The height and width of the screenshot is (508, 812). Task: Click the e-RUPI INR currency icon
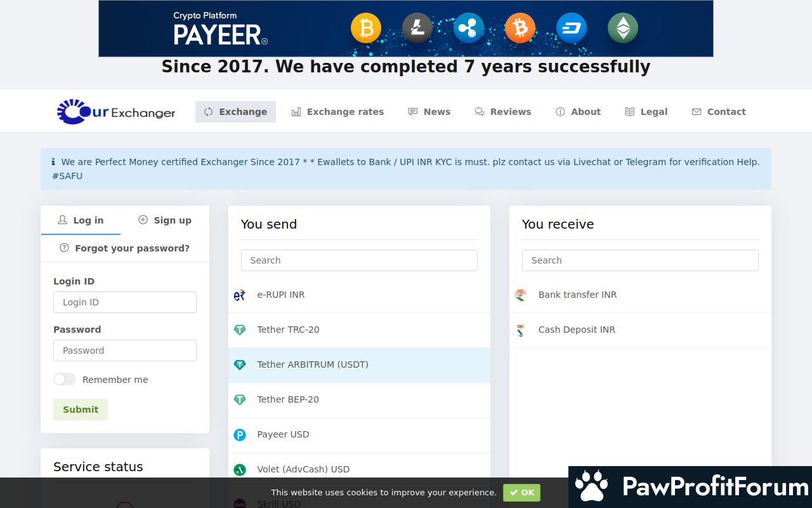coord(240,295)
